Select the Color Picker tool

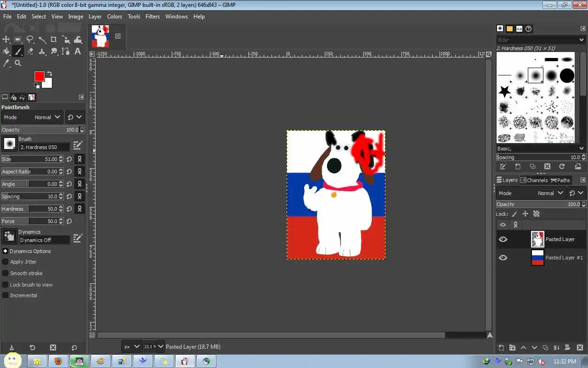pyautogui.click(x=6, y=63)
